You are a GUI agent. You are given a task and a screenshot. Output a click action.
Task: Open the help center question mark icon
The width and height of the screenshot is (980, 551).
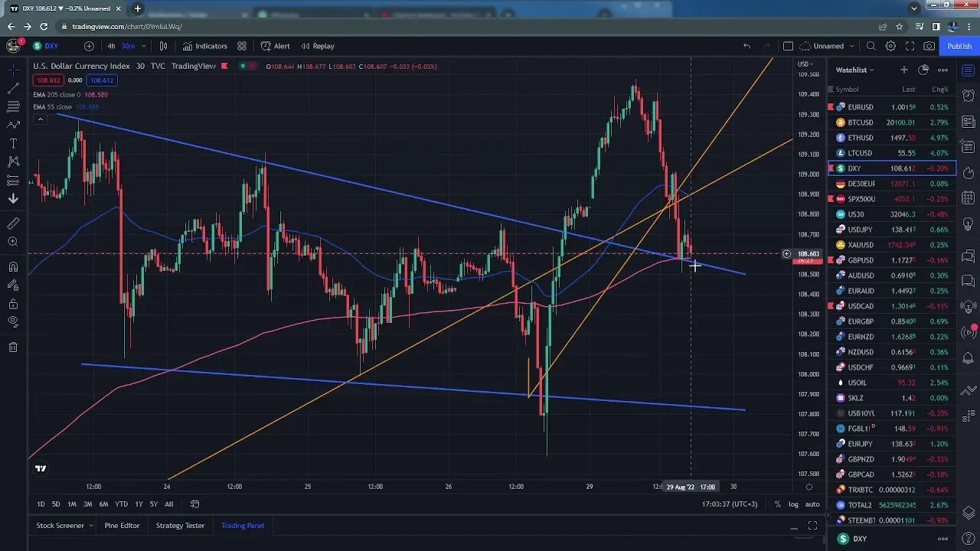969,537
